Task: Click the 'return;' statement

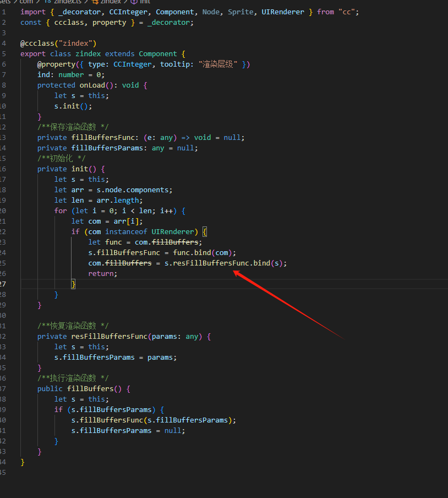Action: click(x=103, y=274)
